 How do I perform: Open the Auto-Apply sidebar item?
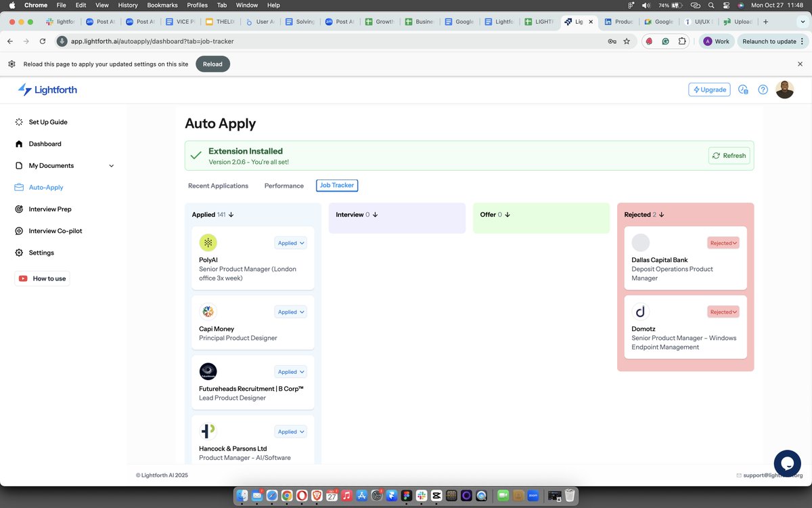(39, 188)
